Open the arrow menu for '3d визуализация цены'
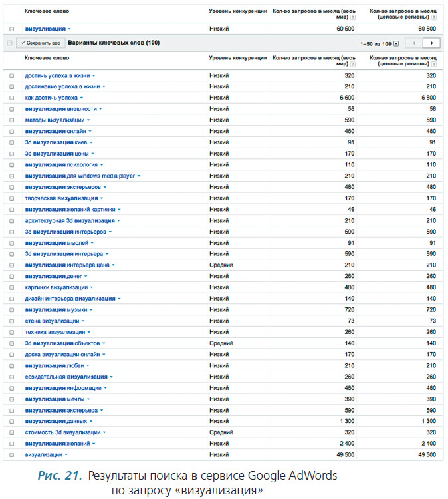This screenshot has width=448, height=499. coord(92,154)
